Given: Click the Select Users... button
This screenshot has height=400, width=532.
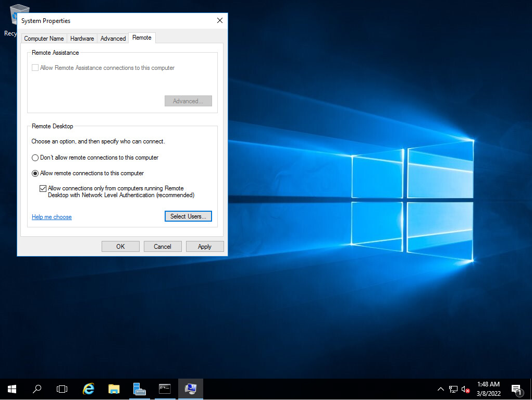Looking at the screenshot, I should [x=188, y=216].
